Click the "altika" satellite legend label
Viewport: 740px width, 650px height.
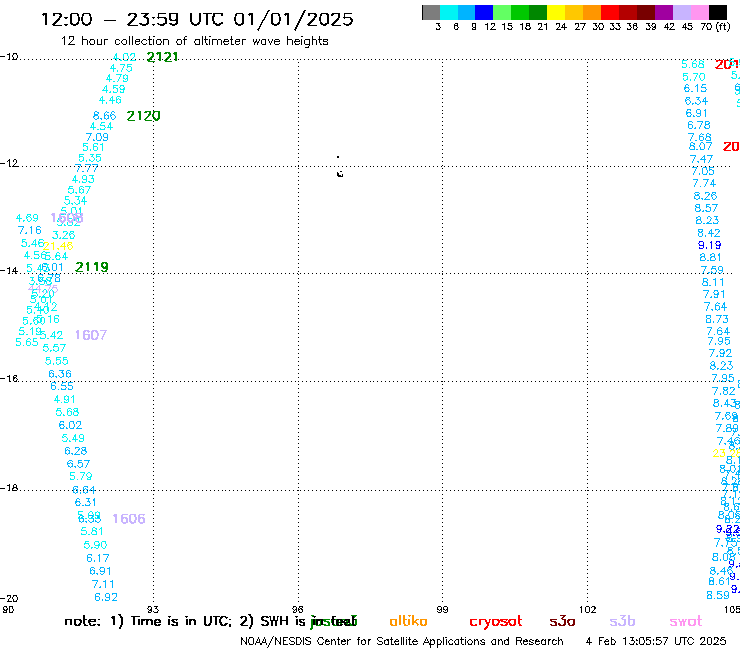(408, 621)
